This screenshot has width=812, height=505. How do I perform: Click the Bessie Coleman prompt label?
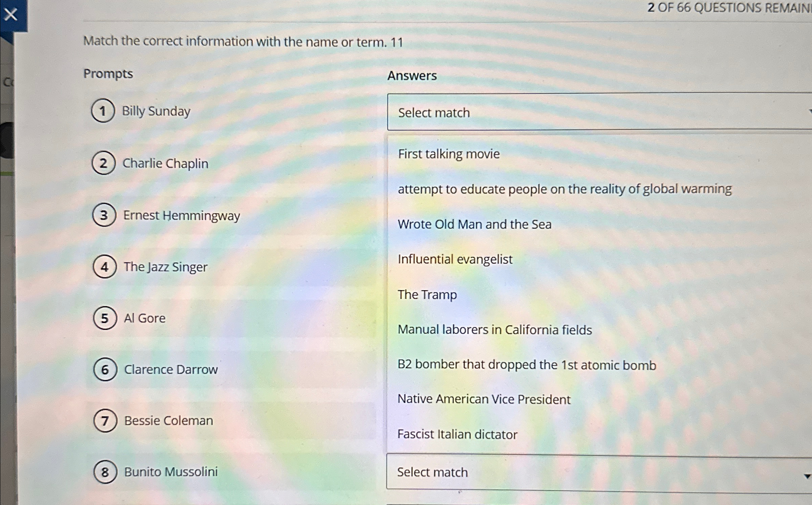click(x=168, y=421)
